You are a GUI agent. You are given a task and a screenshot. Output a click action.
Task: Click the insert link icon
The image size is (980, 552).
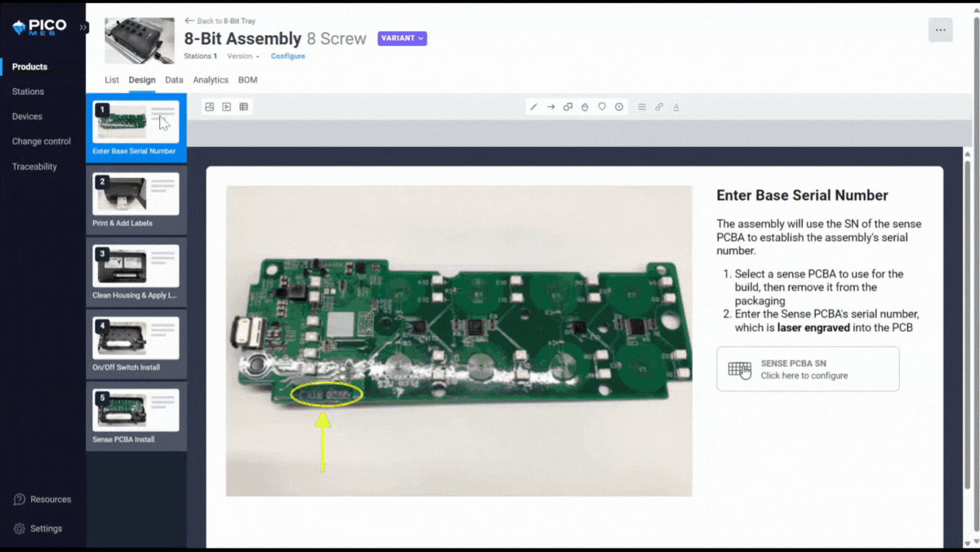click(659, 107)
